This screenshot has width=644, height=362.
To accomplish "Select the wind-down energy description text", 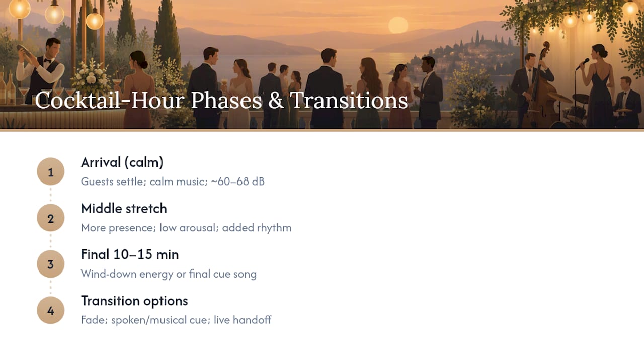I will pos(169,274).
